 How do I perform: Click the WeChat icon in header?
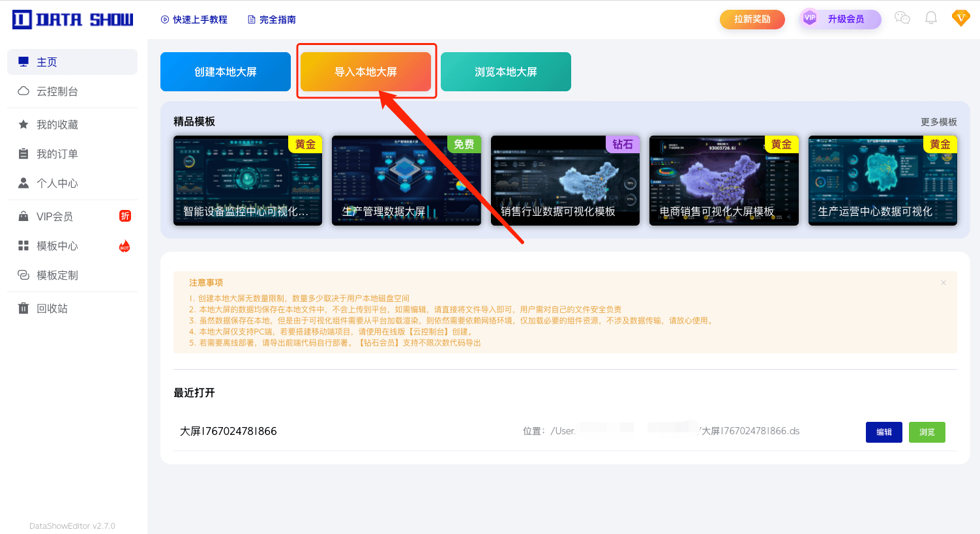[902, 18]
